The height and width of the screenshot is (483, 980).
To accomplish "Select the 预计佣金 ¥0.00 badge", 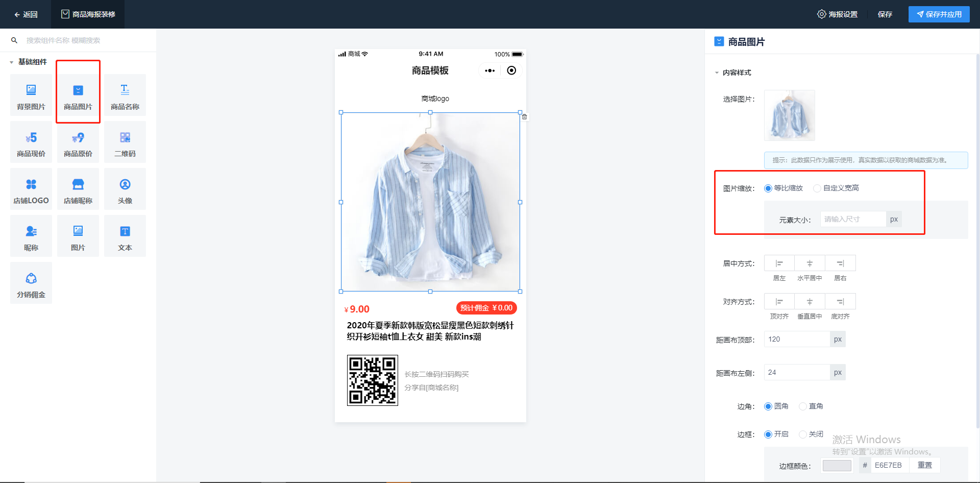I will 486,308.
